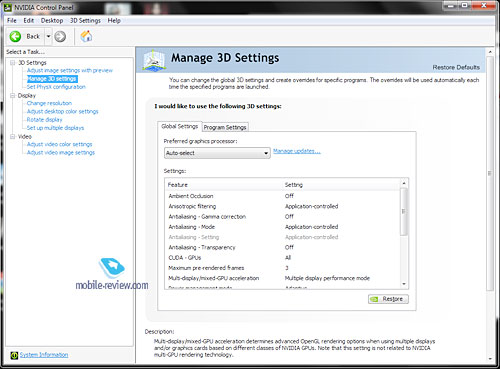Screen dimensions: 500x369
Task: Open the Manage updates link
Action: point(297,151)
